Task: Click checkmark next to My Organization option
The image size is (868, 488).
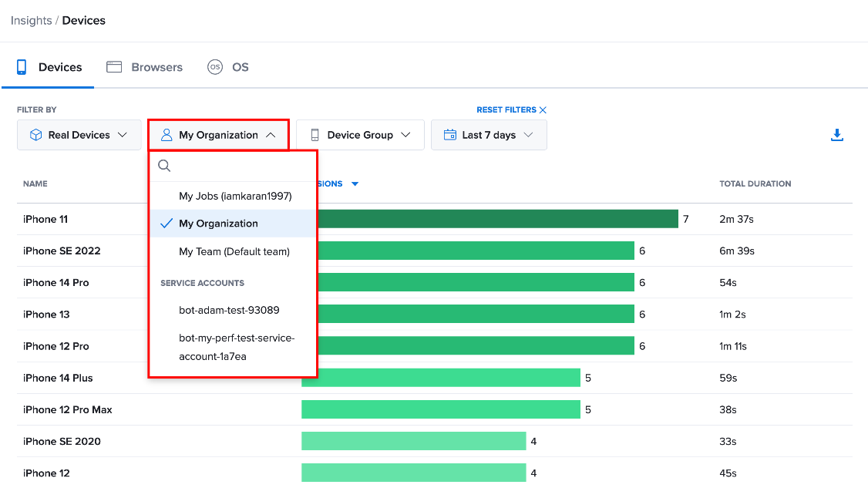Action: [166, 224]
